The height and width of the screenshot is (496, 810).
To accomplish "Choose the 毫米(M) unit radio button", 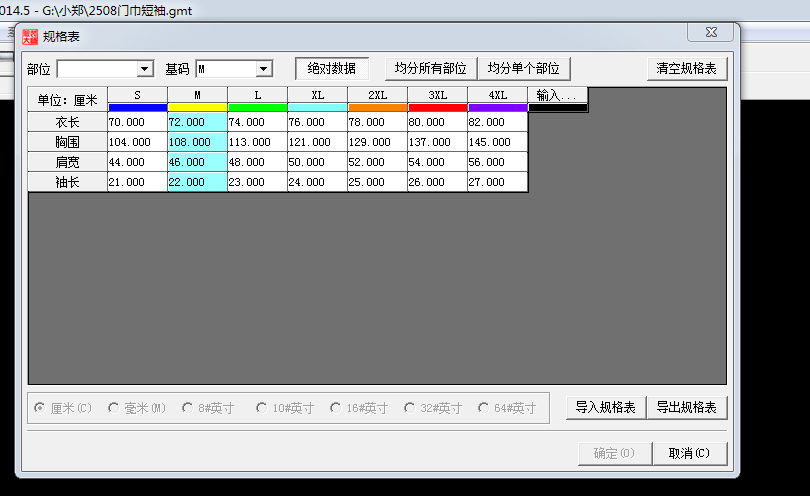I will click(113, 408).
